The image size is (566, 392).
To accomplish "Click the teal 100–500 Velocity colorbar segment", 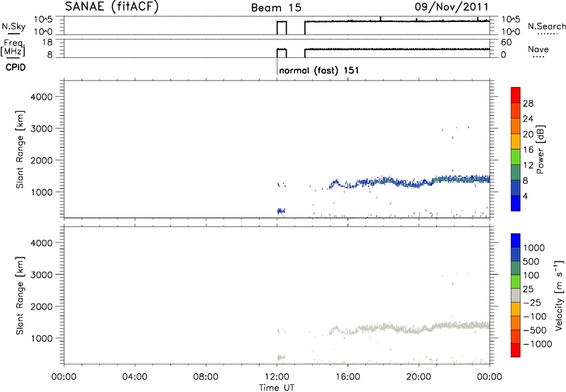I will click(x=516, y=268).
